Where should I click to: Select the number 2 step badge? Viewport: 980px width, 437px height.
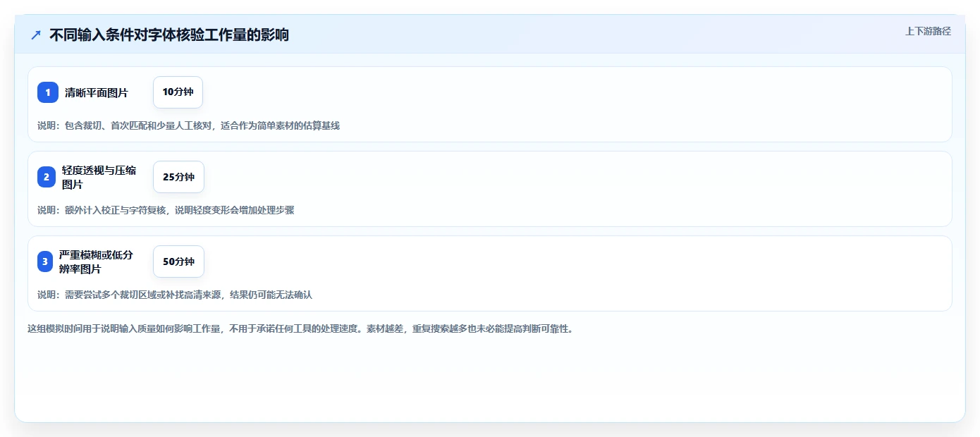(47, 177)
